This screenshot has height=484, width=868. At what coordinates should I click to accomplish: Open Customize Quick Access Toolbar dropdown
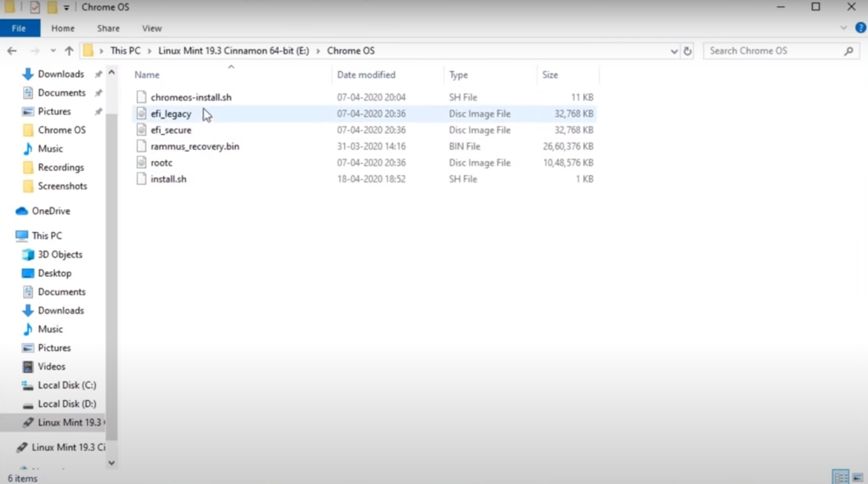coord(66,8)
